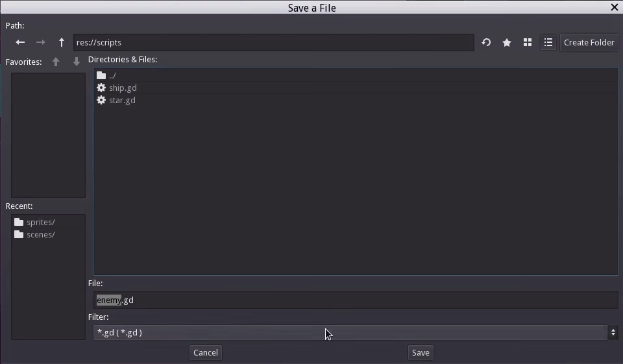Refresh the file list

click(486, 42)
